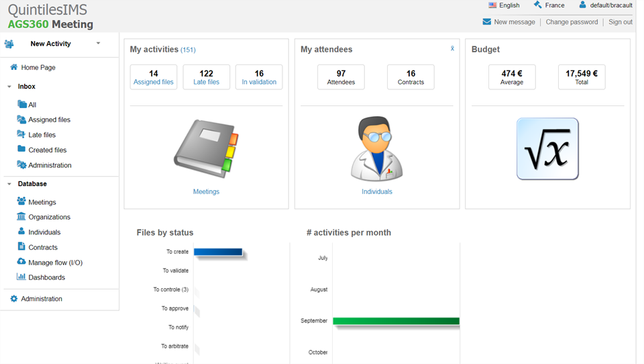The width and height of the screenshot is (644, 364).
Task: Open Late files in sidebar
Action: (42, 135)
